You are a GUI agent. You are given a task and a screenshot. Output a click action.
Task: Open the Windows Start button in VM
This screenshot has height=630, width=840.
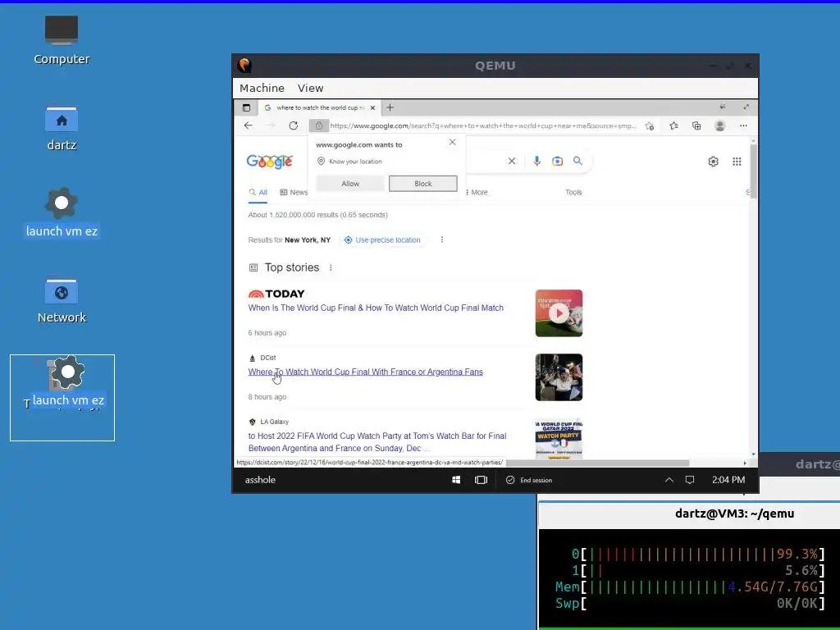[x=456, y=480]
